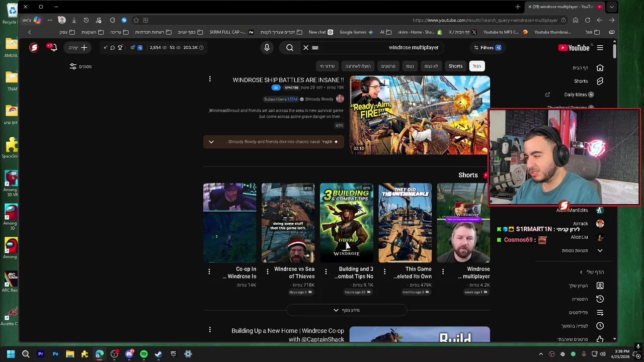
Task: Show hidden system tray icons
Action: pos(541,354)
